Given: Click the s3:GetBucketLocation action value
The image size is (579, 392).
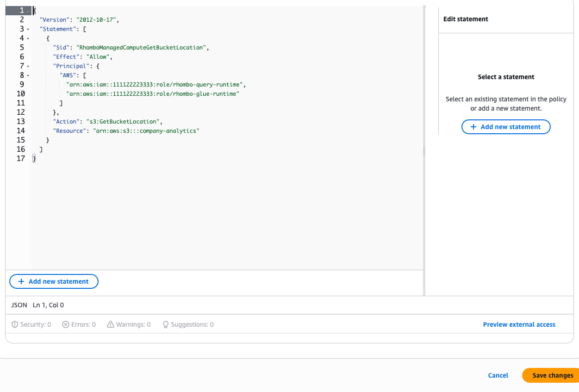Looking at the screenshot, I should (x=123, y=122).
